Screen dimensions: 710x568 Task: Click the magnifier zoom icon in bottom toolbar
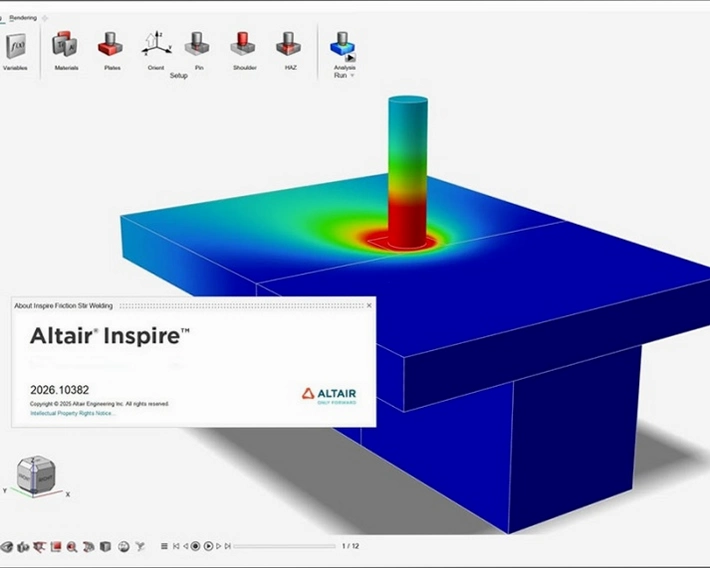(x=72, y=547)
